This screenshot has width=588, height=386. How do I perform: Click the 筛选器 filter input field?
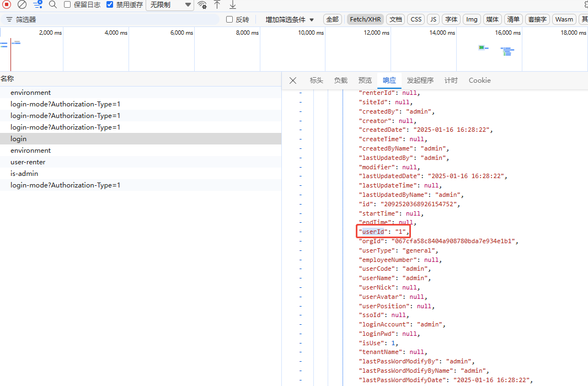pos(110,19)
